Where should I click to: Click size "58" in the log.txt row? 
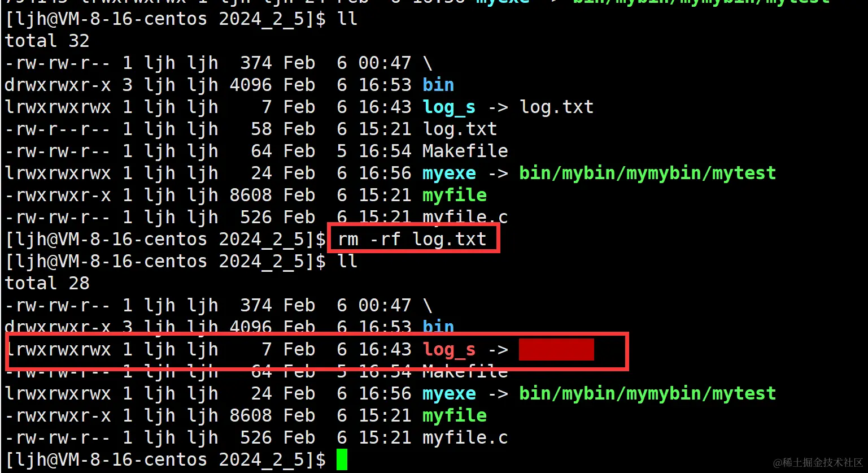[261, 129]
